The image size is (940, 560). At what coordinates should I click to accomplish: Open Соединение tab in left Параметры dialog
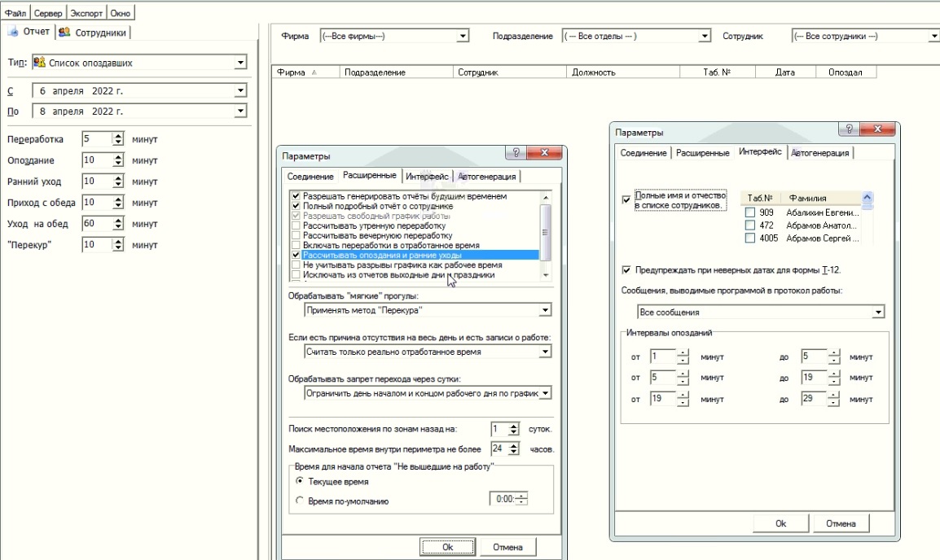click(x=310, y=177)
